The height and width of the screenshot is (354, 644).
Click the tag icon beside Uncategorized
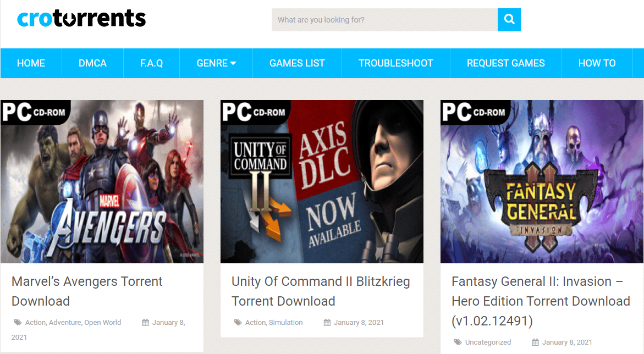(x=458, y=342)
